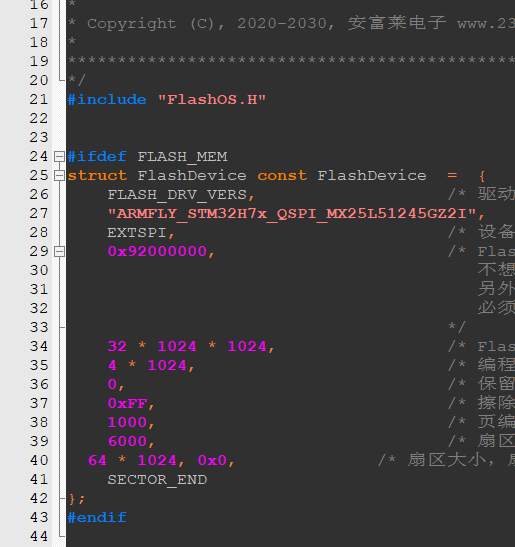
Task: Click the 0x0 value on line 40
Action: (212, 460)
